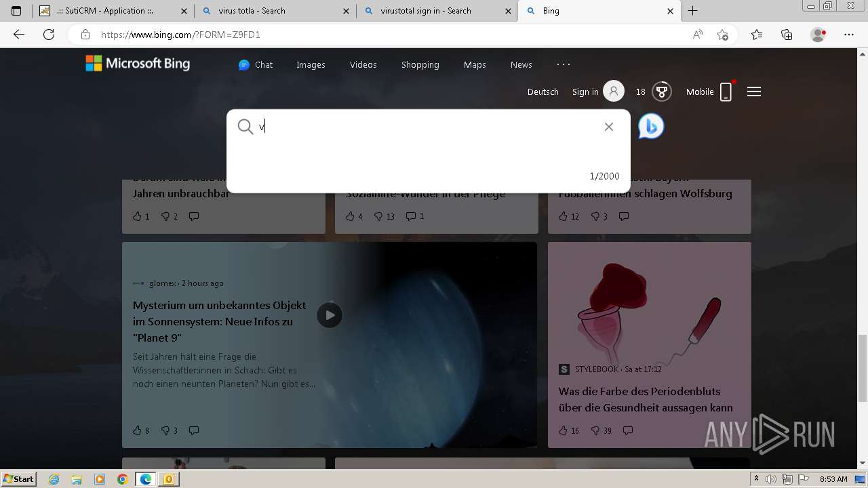Viewport: 868px width, 488px height.
Task: Click the Microsoft Bing logo
Action: point(138,64)
